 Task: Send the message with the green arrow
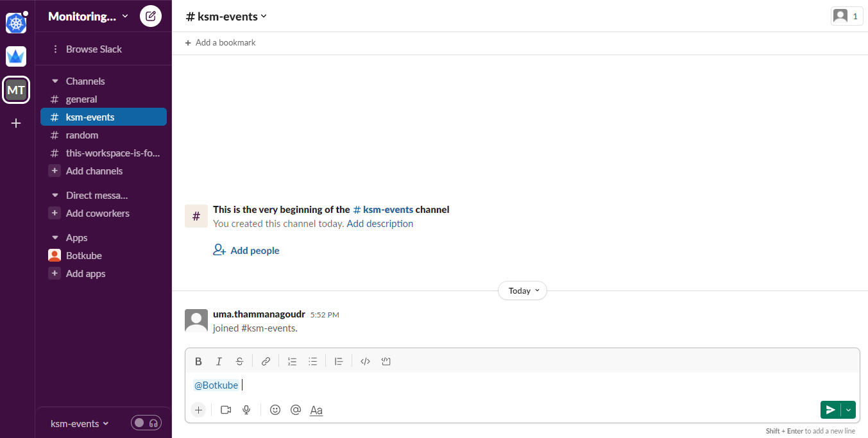tap(831, 410)
